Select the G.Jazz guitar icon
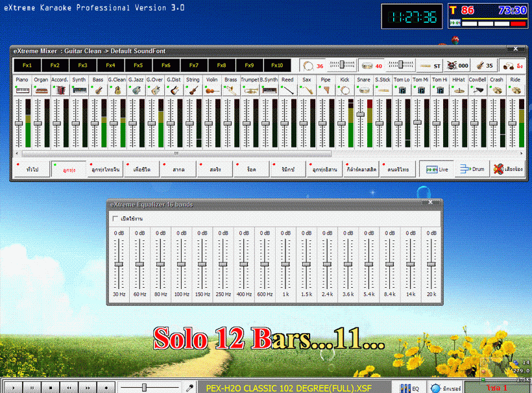Screen dimensions: 532x393 tap(136, 90)
